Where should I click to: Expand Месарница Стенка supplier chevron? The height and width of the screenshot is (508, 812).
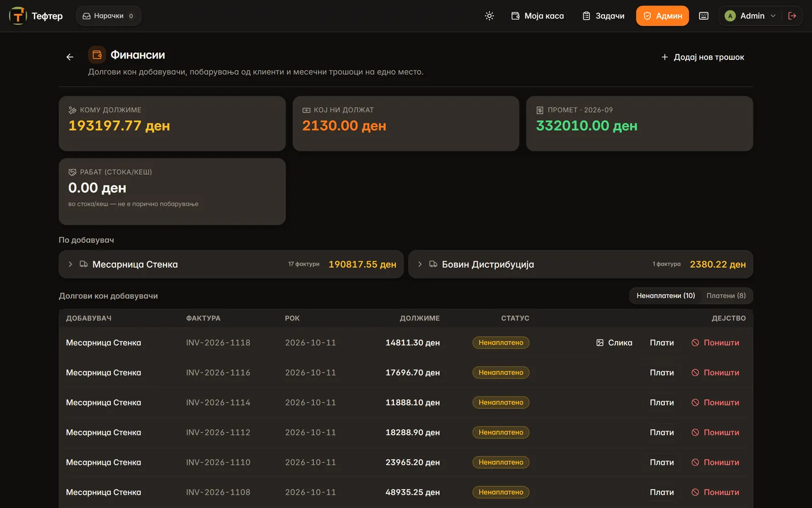tap(71, 264)
